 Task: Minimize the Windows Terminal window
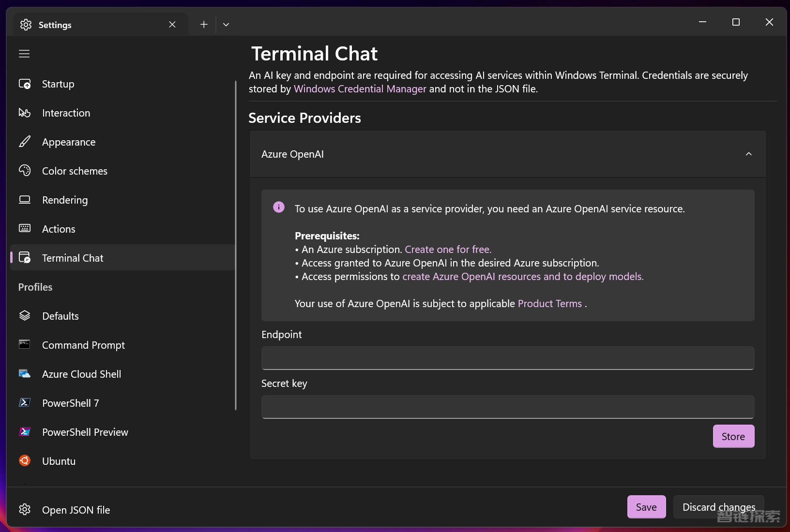coord(702,22)
